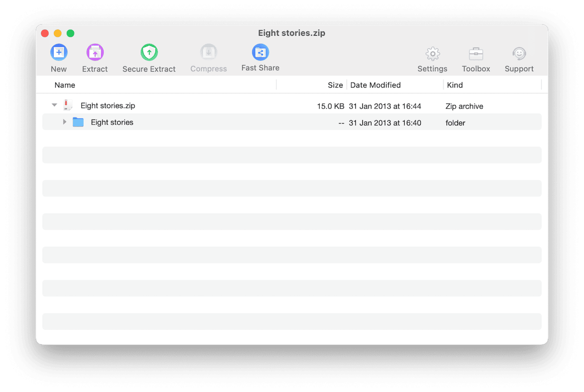
Task: Click the New archive toolbar icon
Action: click(x=59, y=52)
